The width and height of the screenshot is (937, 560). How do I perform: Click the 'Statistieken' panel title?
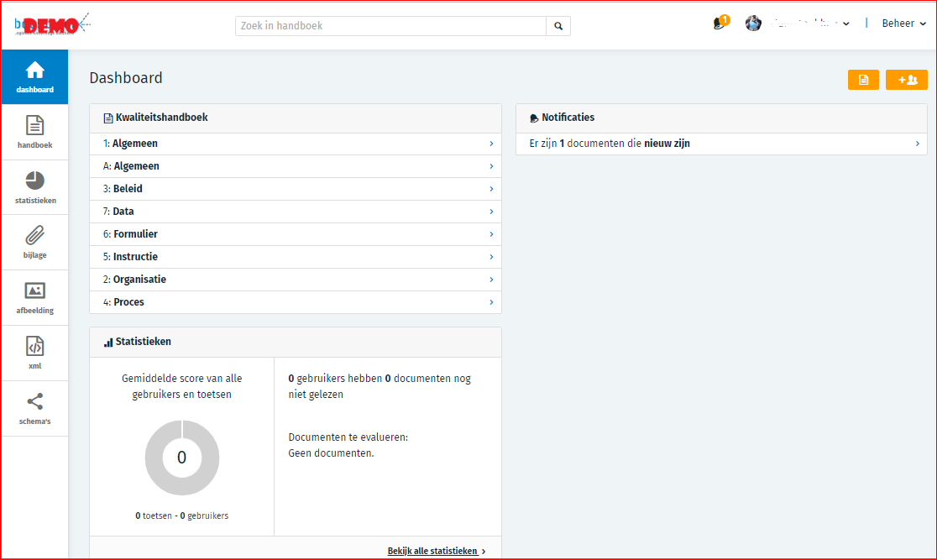click(x=144, y=342)
